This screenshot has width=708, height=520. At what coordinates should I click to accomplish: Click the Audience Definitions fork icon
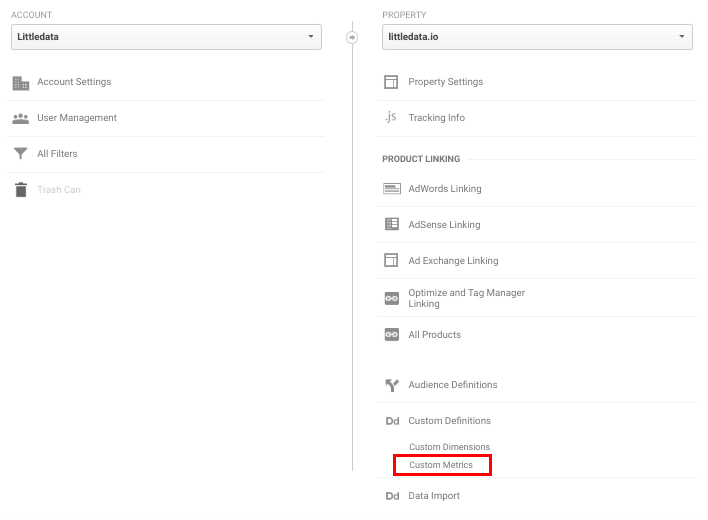(392, 385)
